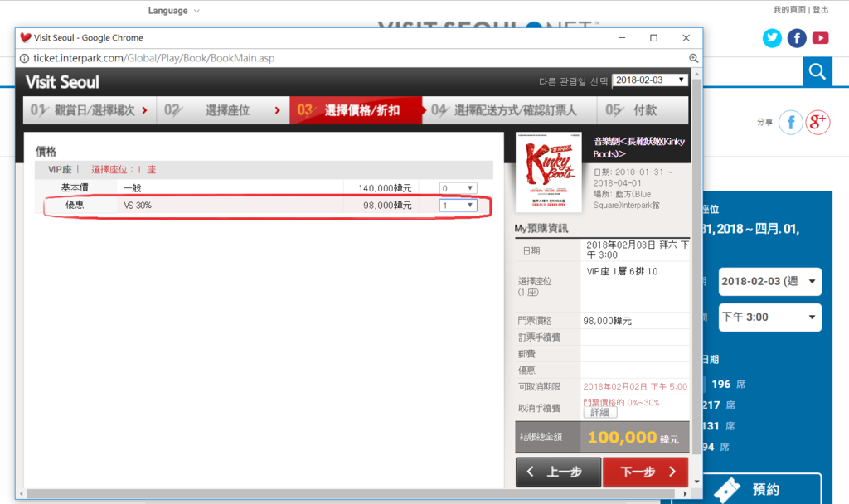Go to step 04 選擇配送方式/確認訂票人
This screenshot has width=849, height=504.
[x=510, y=110]
